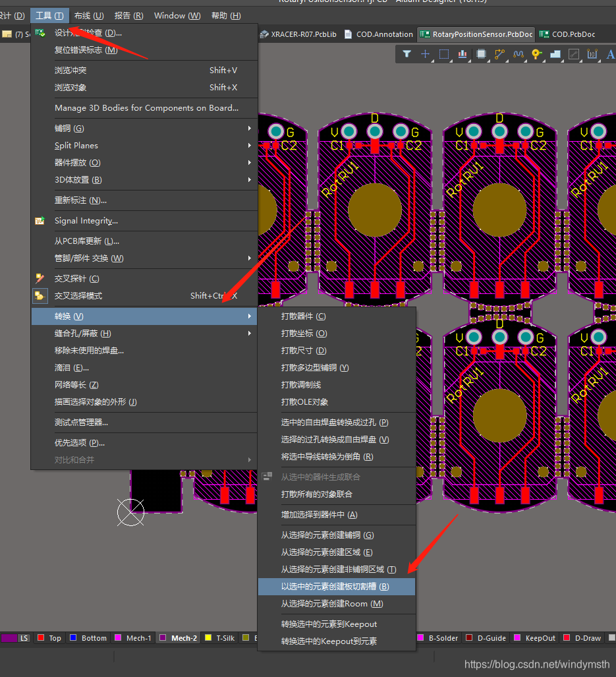Choose 从选择的元素创建Room (M)
The height and width of the screenshot is (677, 616).
point(337,604)
